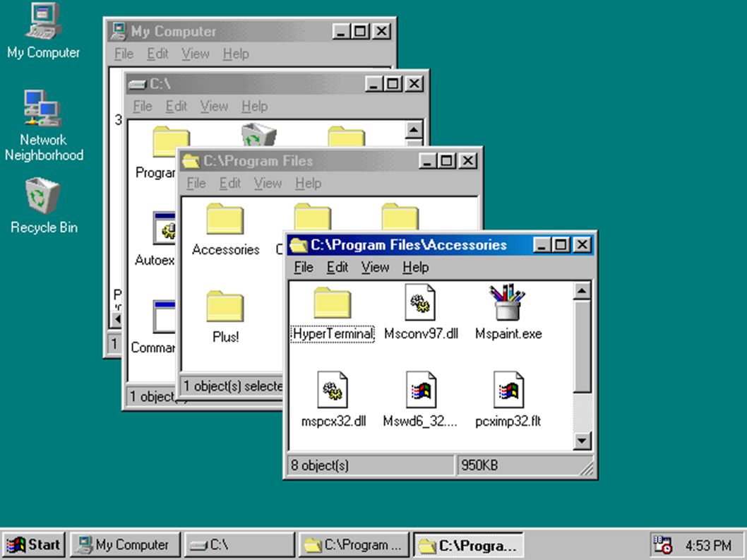Viewport: 747px width, 560px height.
Task: Click scroll up arrow in C:\ window
Action: click(414, 129)
